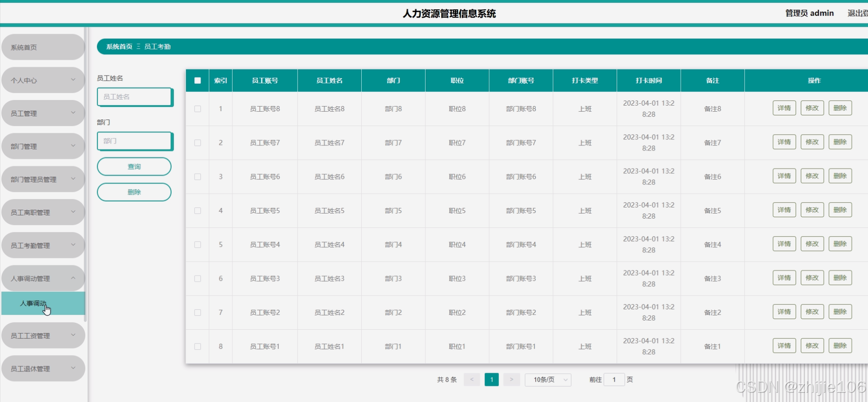This screenshot has width=868, height=402.
Task: Open 详情 for 员工账号5 row
Action: click(784, 210)
